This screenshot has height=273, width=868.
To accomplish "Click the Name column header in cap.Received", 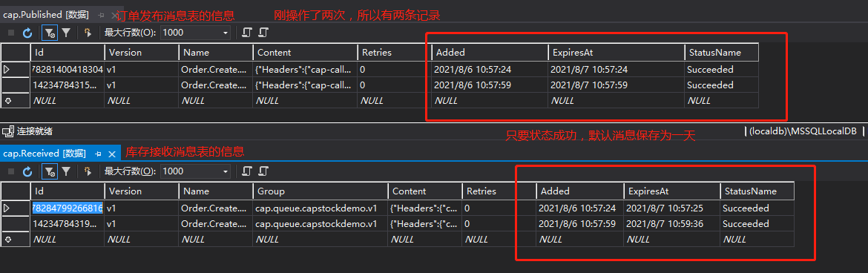I will tap(216, 191).
